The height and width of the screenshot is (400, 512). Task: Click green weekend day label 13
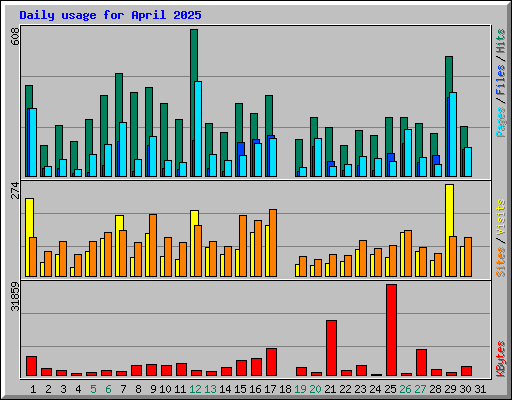[x=210, y=389]
